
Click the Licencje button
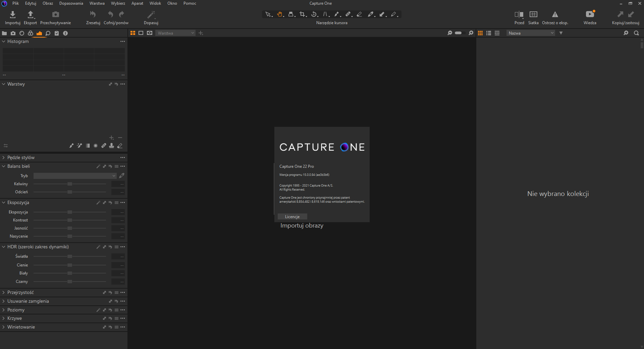pyautogui.click(x=292, y=217)
